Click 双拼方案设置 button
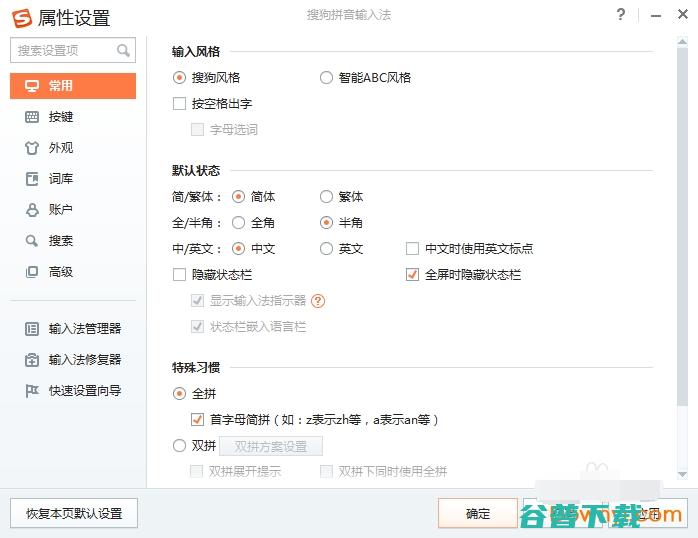698x538 pixels. (271, 446)
